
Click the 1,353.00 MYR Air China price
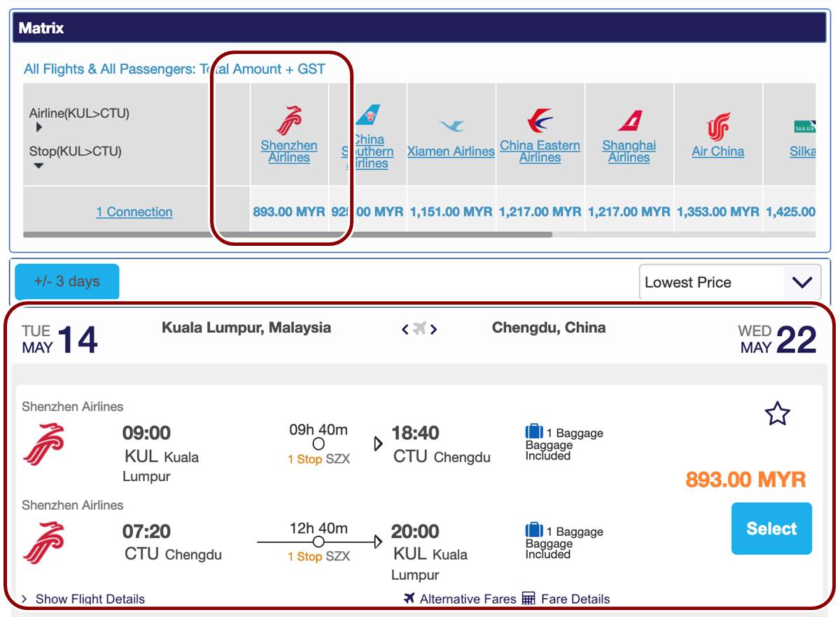tap(718, 212)
